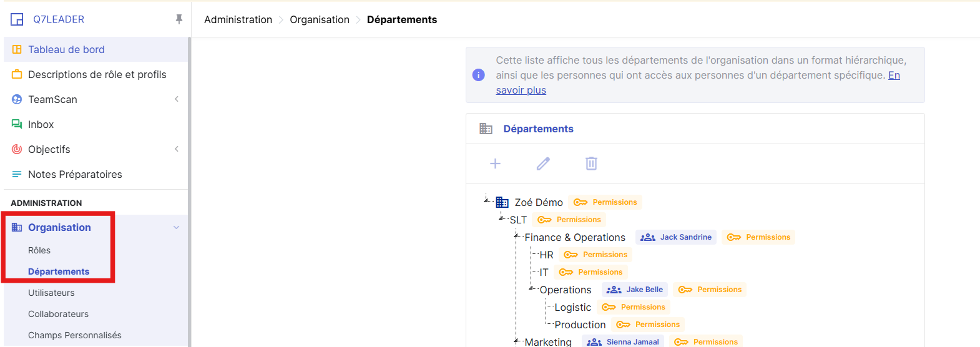Click the pin icon beside Q7LEADER
Screen dimensions: 980x347
[x=179, y=19]
